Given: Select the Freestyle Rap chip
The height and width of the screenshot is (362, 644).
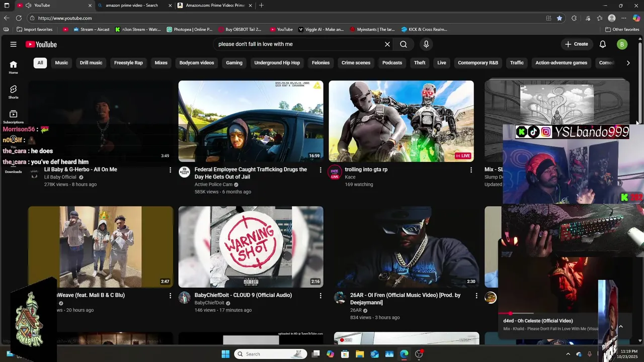Looking at the screenshot, I should point(128,63).
